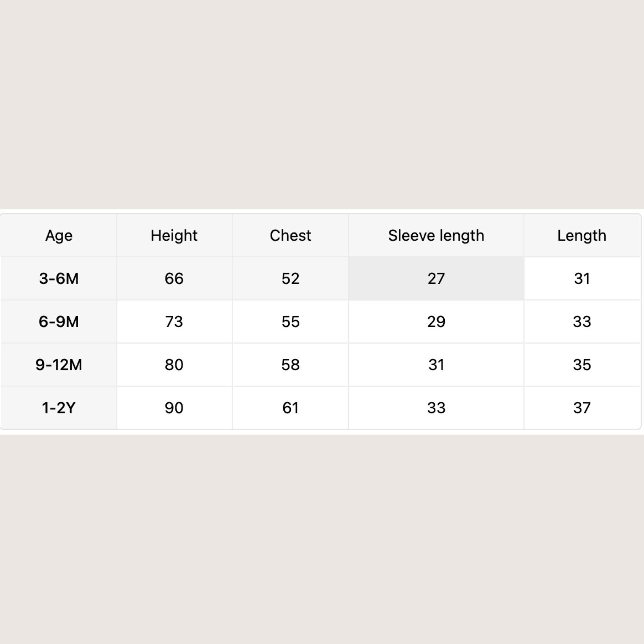Select the Sleeve length column header
The height and width of the screenshot is (644, 644).
click(x=436, y=236)
